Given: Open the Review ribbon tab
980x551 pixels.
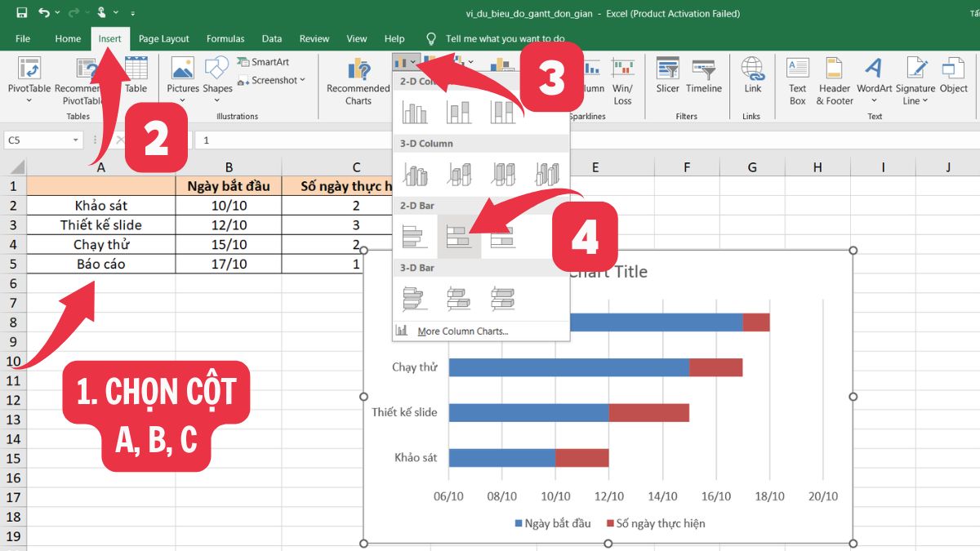Looking at the screenshot, I should click(314, 38).
